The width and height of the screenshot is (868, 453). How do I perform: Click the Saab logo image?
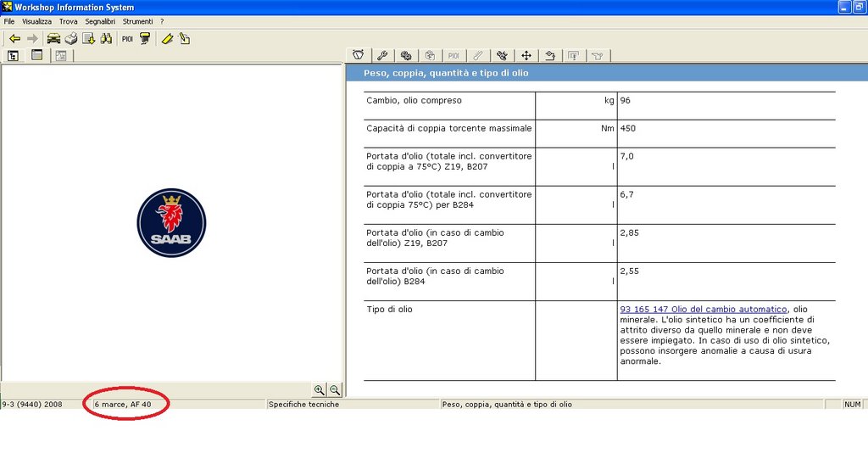point(171,223)
